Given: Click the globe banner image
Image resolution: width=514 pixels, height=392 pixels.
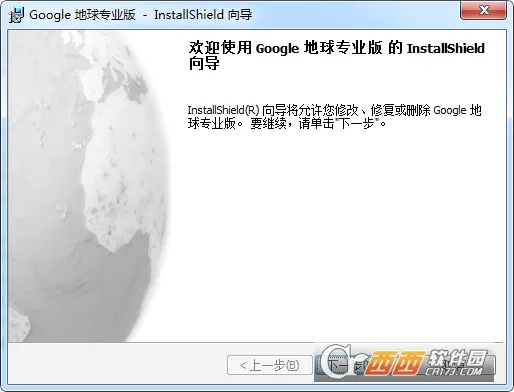Looking at the screenshot, I should tap(90, 186).
